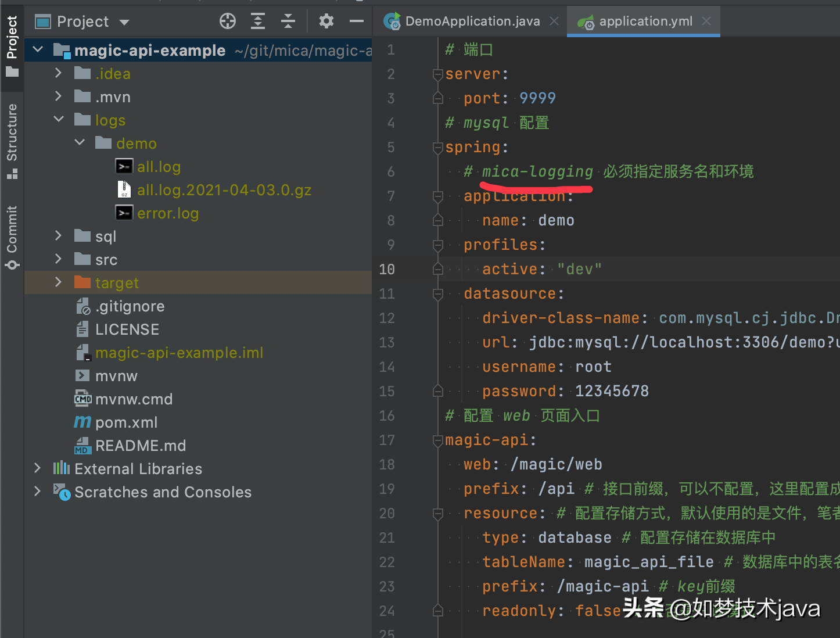Expand the src folder
The image size is (840, 638).
[58, 259]
